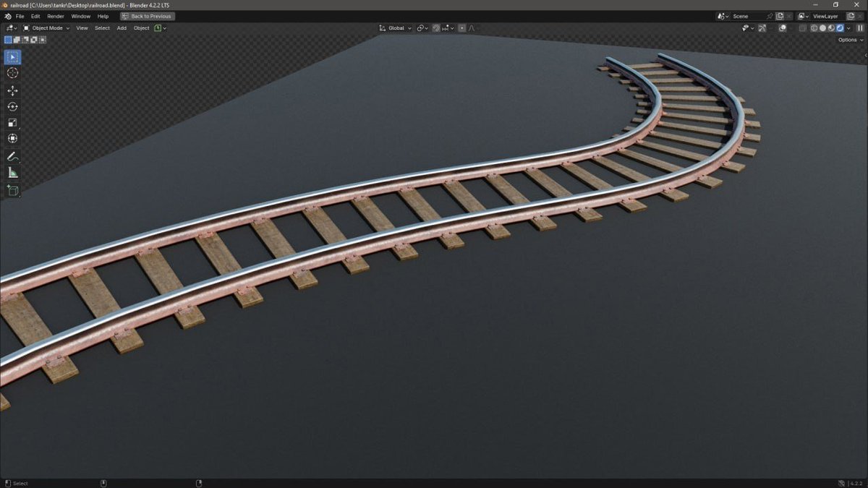This screenshot has height=488, width=868.
Task: Select the 3D Cursor tool
Action: pos(12,72)
